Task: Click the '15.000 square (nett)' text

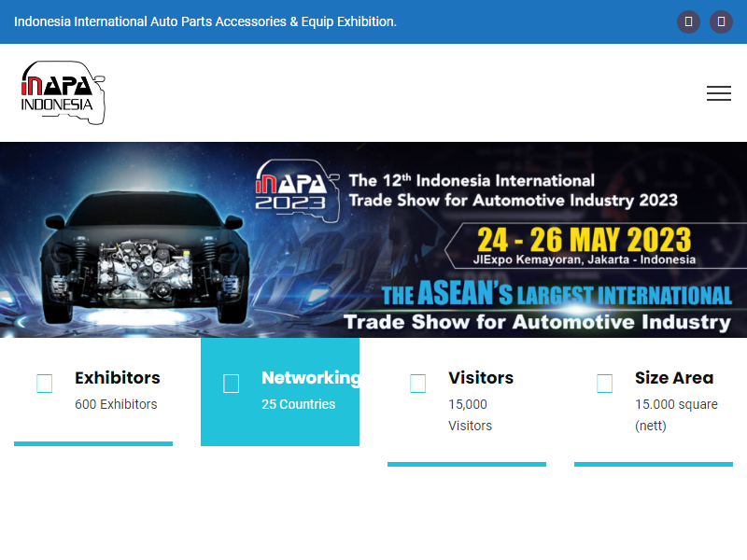Action: pyautogui.click(x=676, y=414)
